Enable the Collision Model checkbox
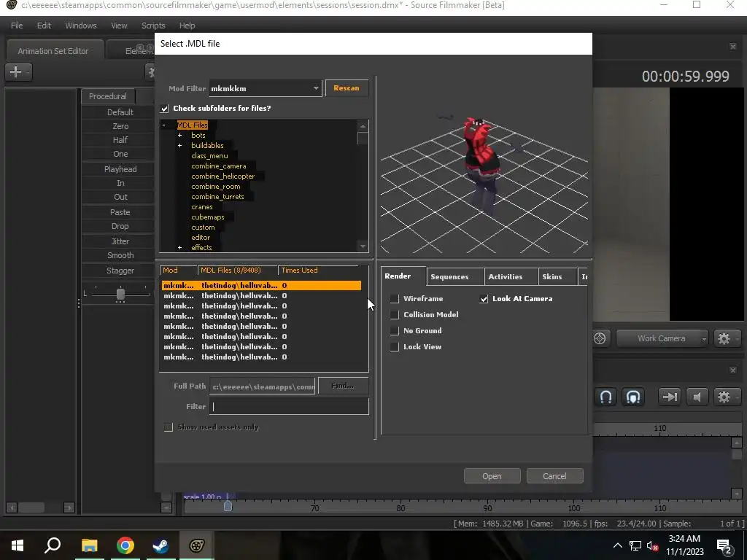 (394, 315)
